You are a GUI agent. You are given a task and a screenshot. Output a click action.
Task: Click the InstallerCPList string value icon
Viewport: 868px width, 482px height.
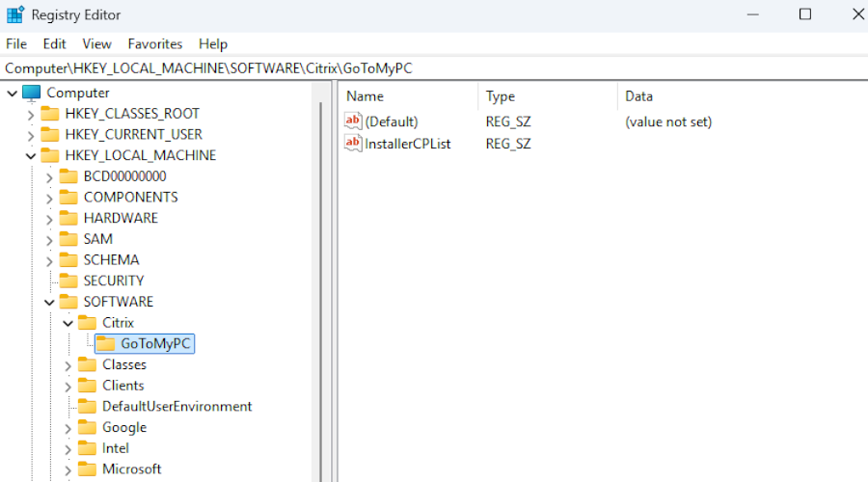(x=353, y=144)
